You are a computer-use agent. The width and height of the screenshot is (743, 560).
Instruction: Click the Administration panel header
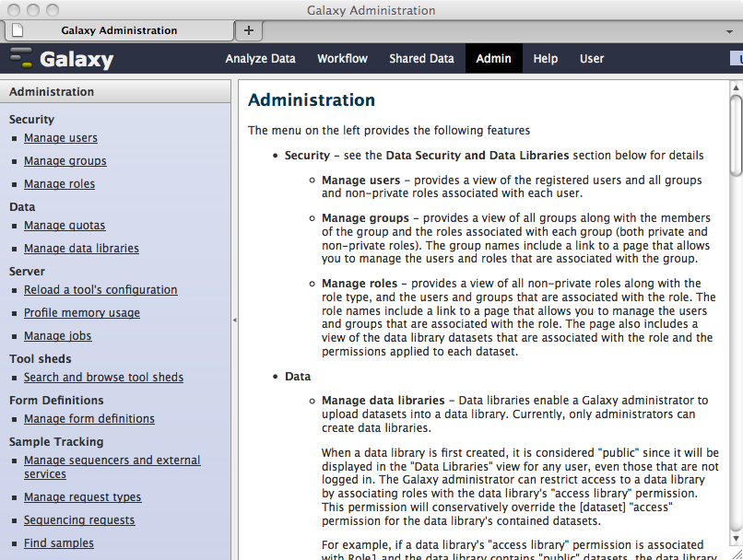[x=115, y=91]
